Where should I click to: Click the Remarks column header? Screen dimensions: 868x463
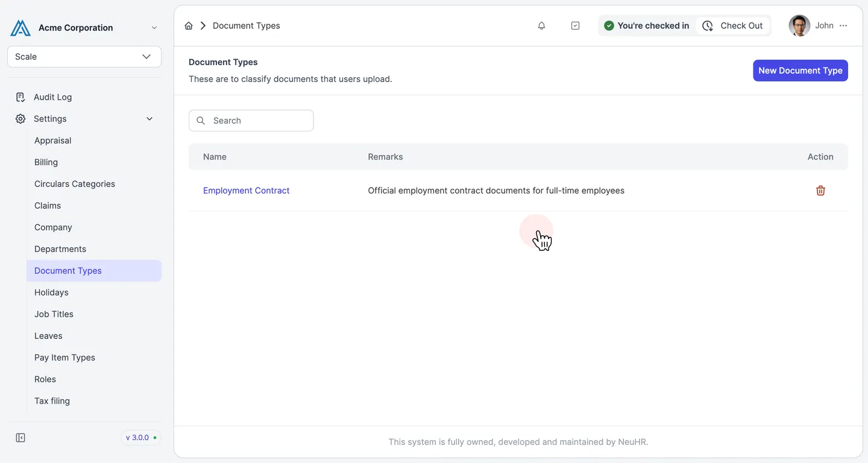point(385,157)
